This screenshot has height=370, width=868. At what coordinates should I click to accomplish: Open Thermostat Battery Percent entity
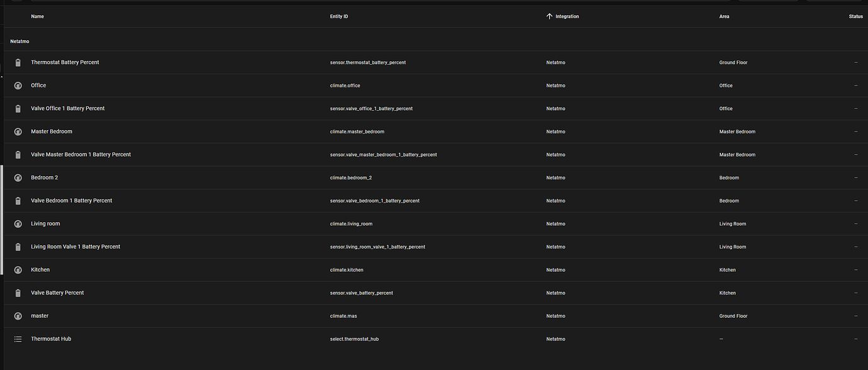65,62
